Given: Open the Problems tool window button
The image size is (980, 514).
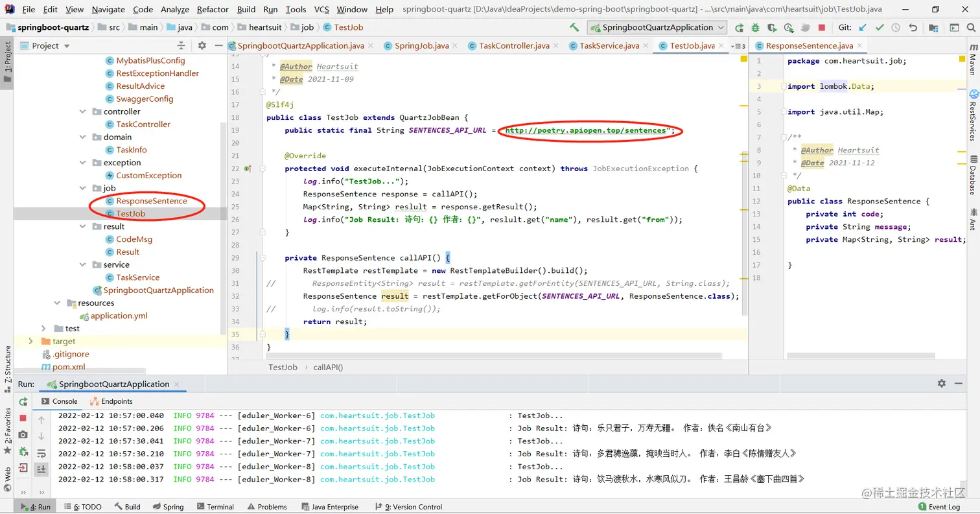Looking at the screenshot, I should [x=266, y=507].
